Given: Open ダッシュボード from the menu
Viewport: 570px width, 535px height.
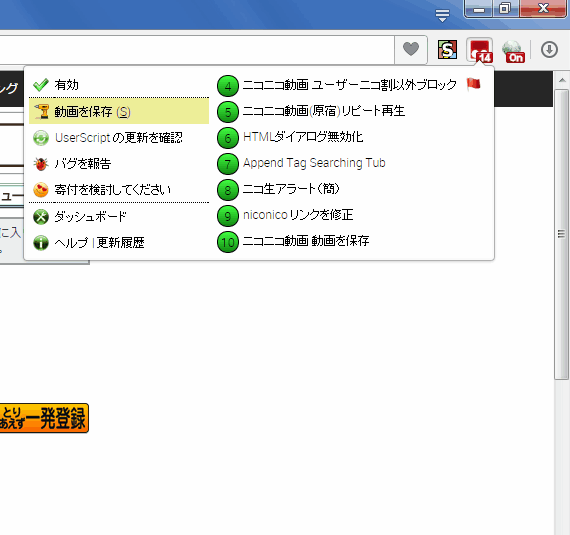Looking at the screenshot, I should [x=90, y=217].
